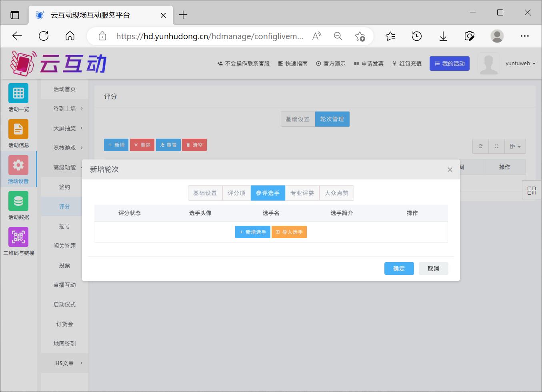Open the 投票 submenu item
542x392 pixels.
64,265
